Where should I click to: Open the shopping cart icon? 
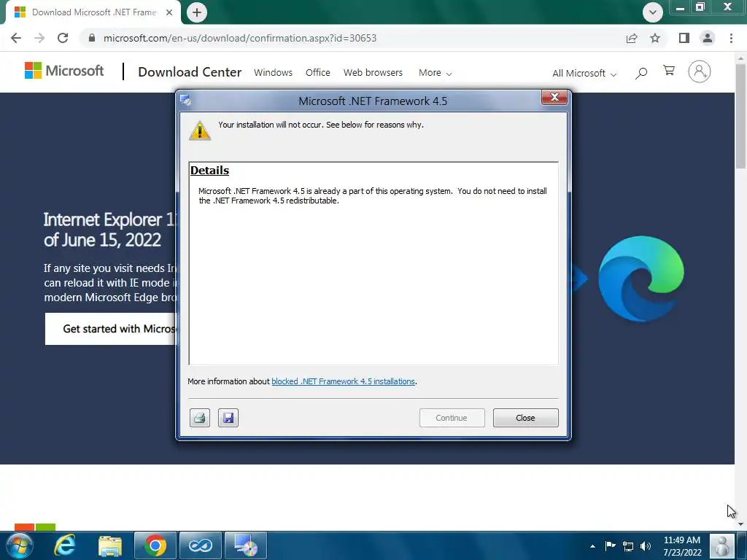click(669, 71)
